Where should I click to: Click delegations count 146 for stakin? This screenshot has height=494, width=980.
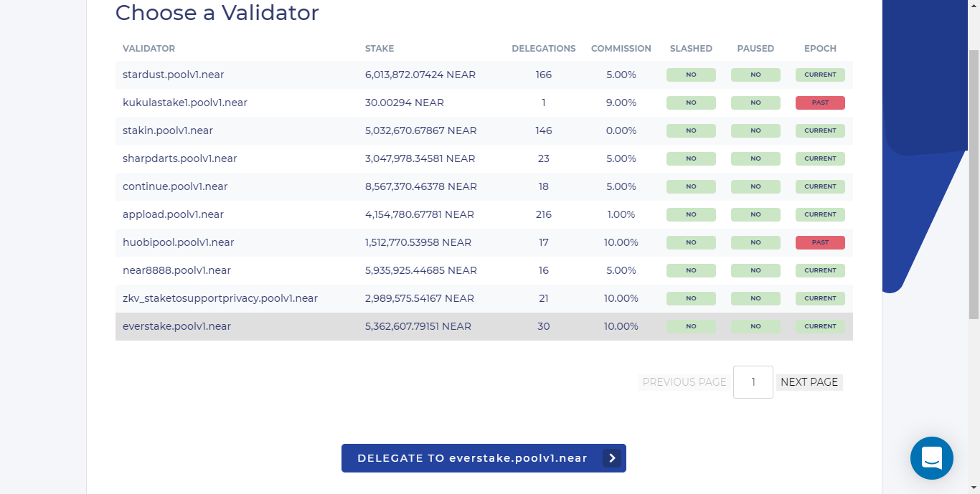pos(544,130)
